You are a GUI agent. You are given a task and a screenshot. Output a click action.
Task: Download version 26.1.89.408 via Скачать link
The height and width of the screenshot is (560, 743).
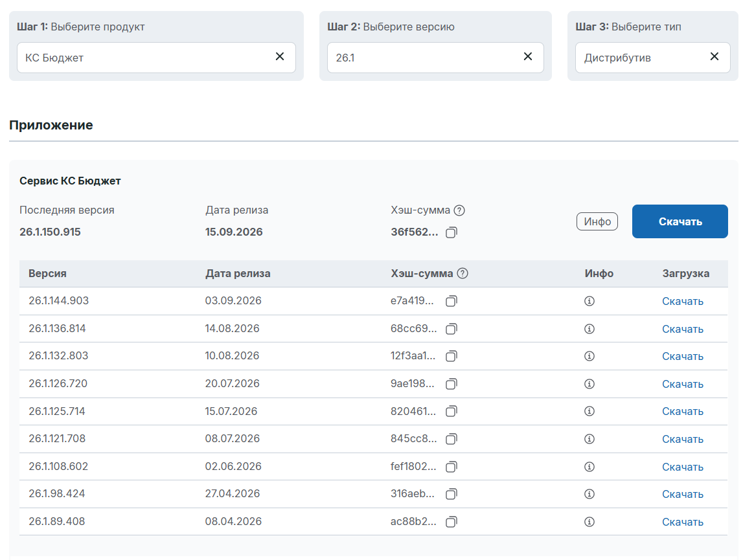coord(682,522)
